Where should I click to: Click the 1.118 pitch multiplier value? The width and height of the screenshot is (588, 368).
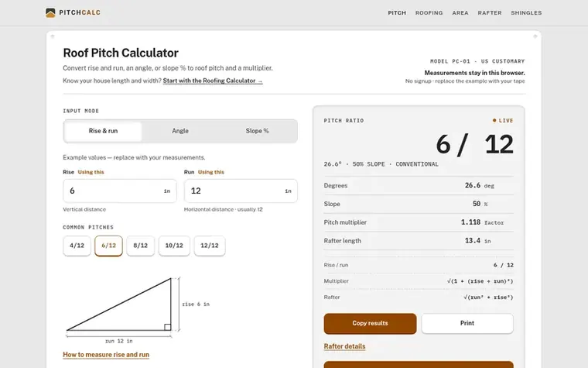click(x=482, y=222)
